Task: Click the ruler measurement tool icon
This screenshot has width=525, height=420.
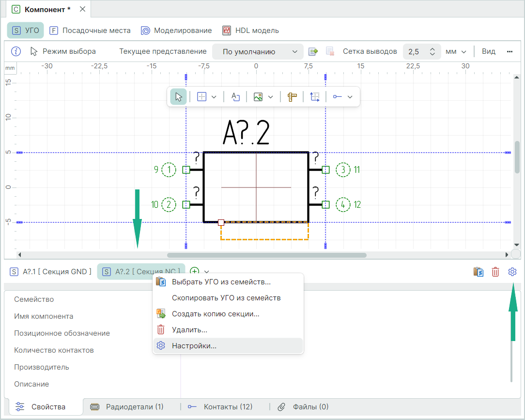Action: click(x=292, y=97)
